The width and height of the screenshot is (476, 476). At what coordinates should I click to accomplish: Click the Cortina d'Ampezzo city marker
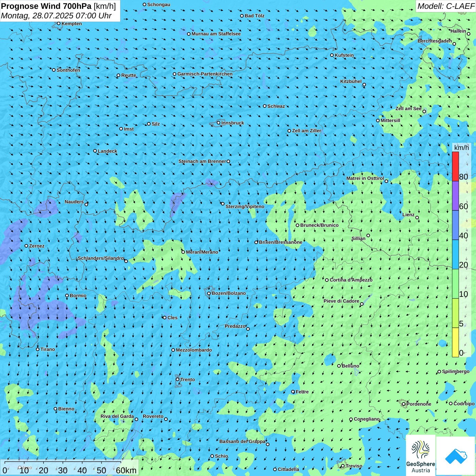pos(327,280)
